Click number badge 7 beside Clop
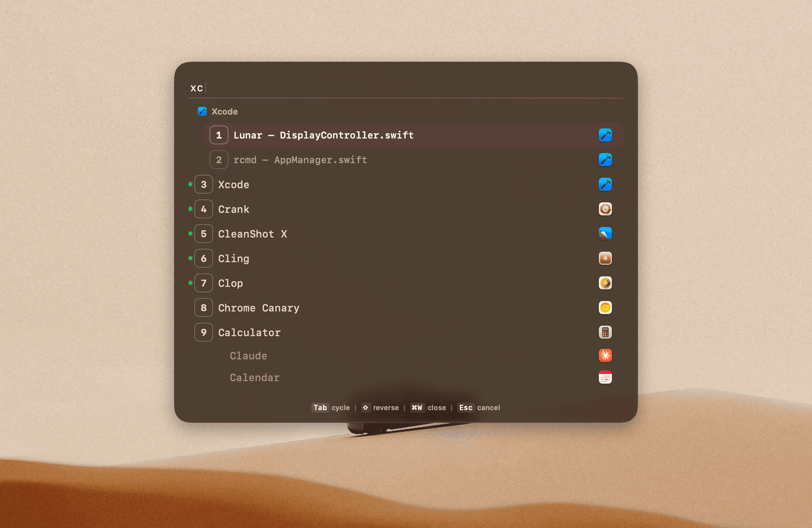Screen dimensions: 812x528 (x=203, y=283)
